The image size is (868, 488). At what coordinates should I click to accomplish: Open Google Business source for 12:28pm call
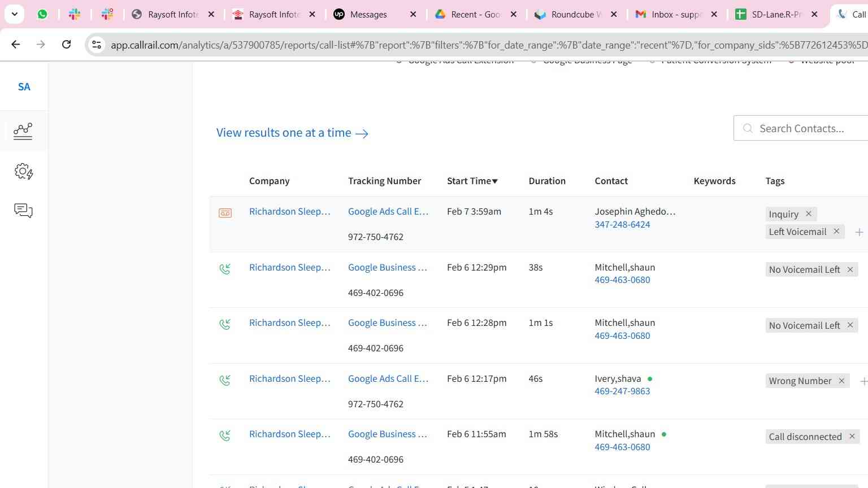pyautogui.click(x=388, y=323)
